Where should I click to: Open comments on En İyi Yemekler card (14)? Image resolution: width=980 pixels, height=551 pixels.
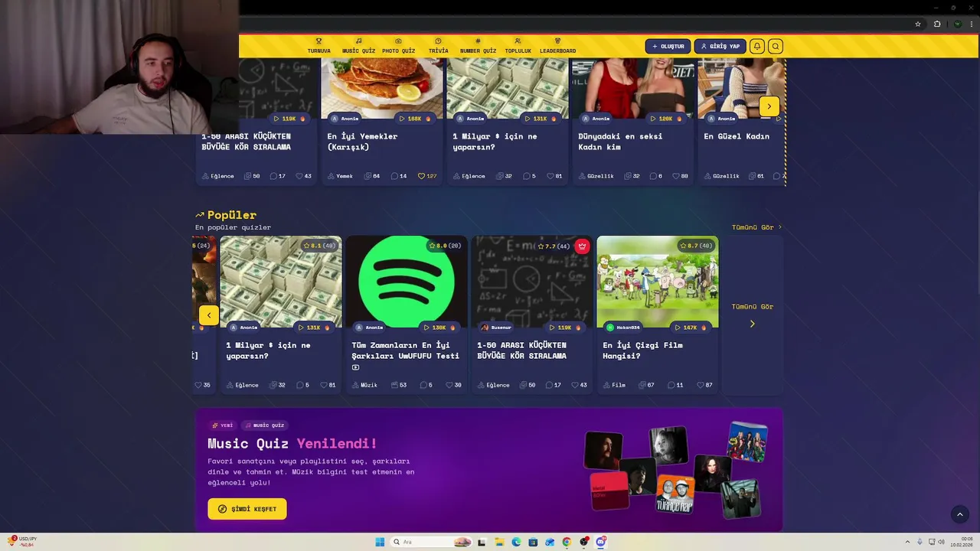click(398, 176)
